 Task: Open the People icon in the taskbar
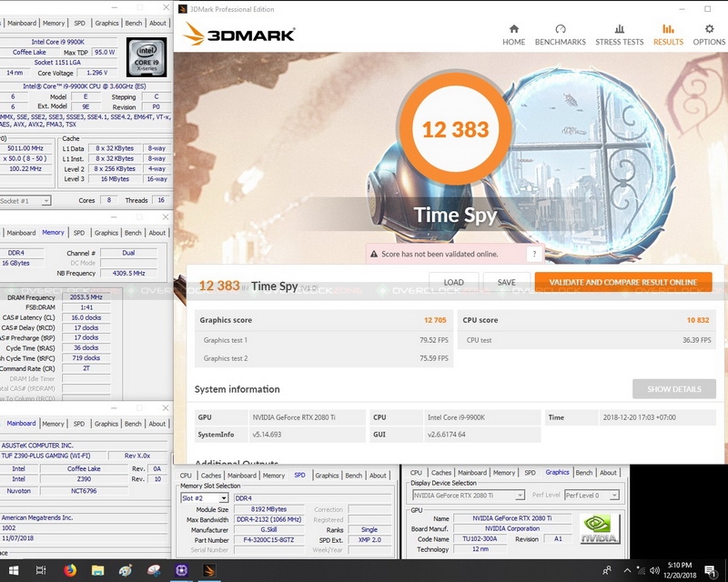tap(607, 570)
